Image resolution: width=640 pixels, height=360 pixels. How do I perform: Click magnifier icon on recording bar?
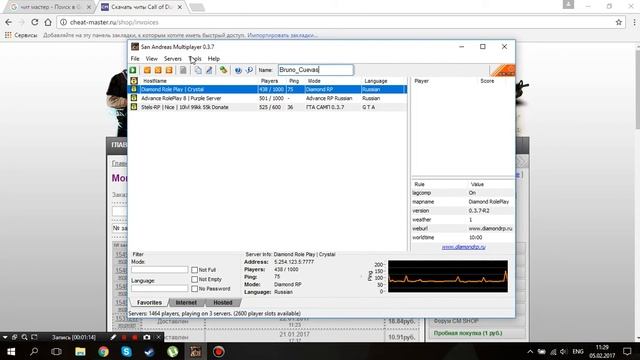tap(24, 337)
